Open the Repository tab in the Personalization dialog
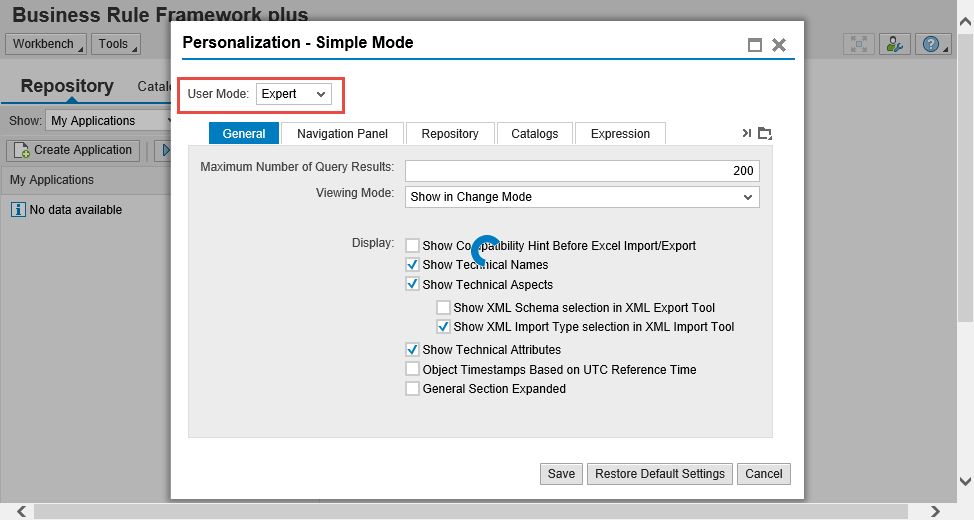This screenshot has width=974, height=520. click(450, 134)
